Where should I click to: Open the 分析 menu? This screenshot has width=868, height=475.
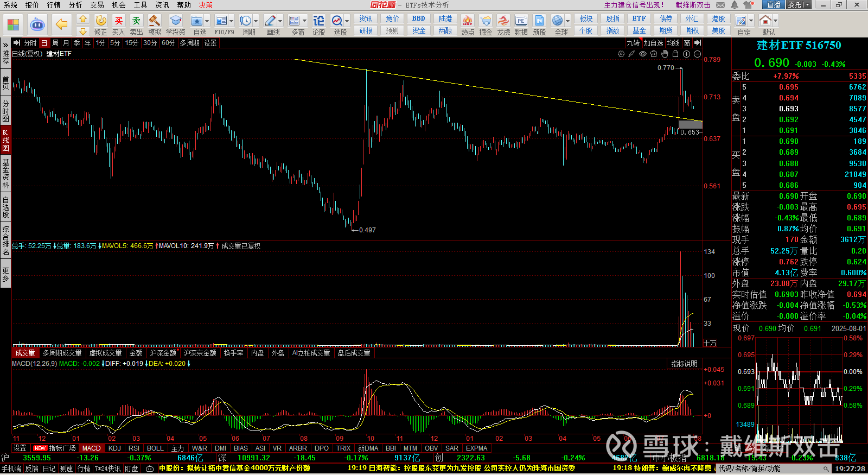(x=76, y=5)
